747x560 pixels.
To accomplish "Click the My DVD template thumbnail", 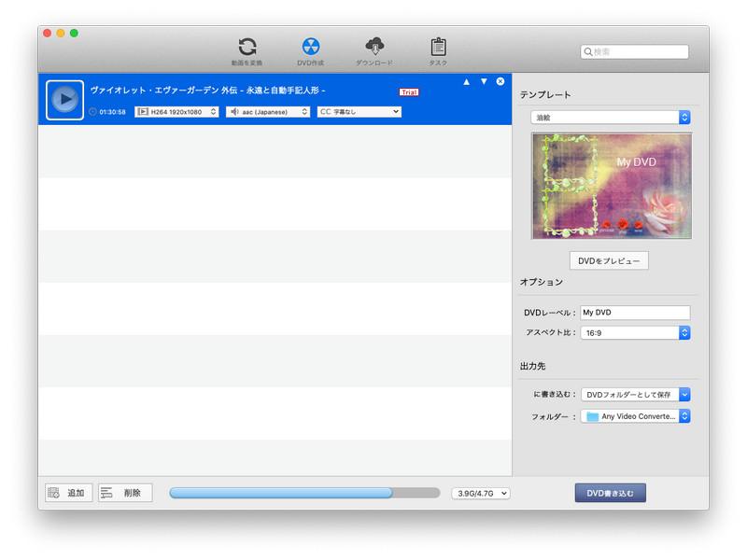I will point(612,186).
